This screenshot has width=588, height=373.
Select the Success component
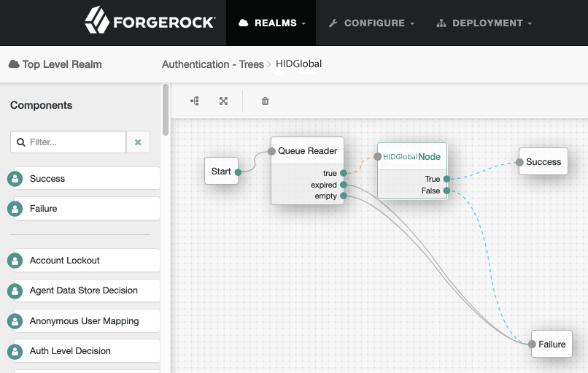[87, 178]
